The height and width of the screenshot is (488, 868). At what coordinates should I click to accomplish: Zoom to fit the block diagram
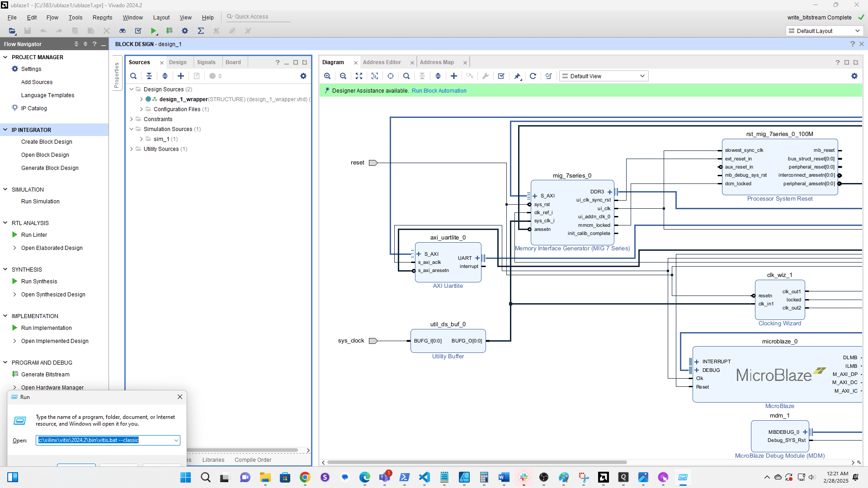coord(359,76)
